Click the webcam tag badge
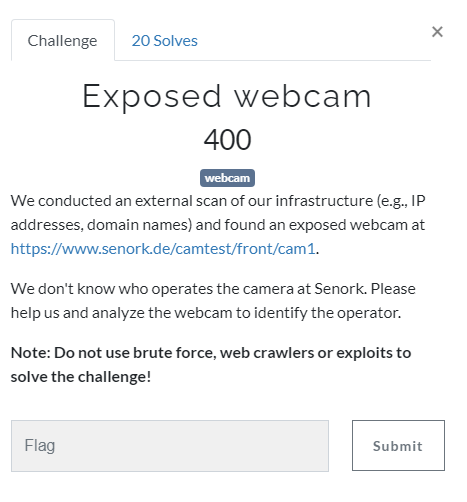Viewport: 467px width, 502px height. (227, 178)
